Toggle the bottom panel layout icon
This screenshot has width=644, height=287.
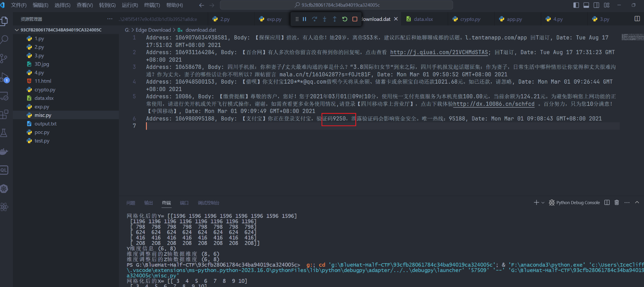[x=586, y=5]
